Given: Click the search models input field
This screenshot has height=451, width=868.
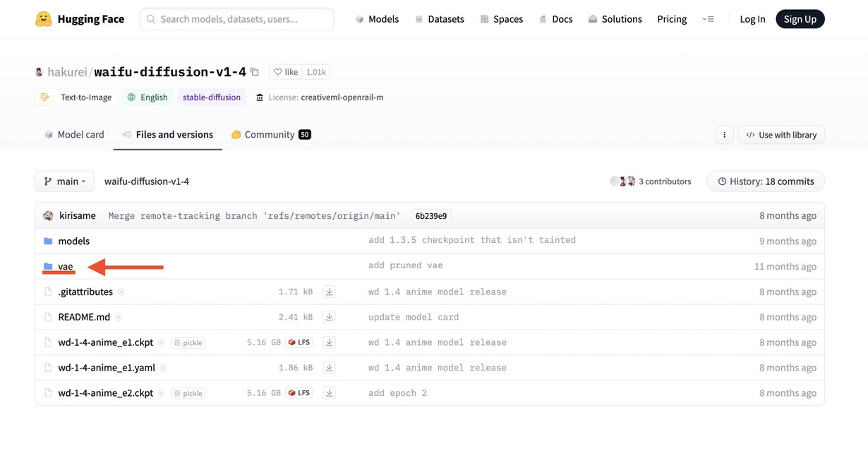Looking at the screenshot, I should (x=237, y=19).
